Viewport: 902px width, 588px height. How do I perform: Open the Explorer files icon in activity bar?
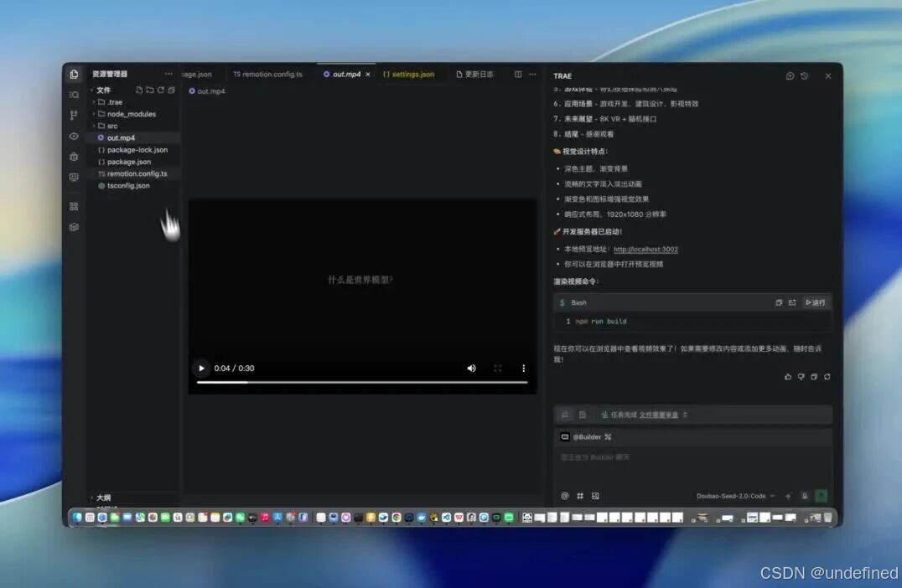coord(74,75)
